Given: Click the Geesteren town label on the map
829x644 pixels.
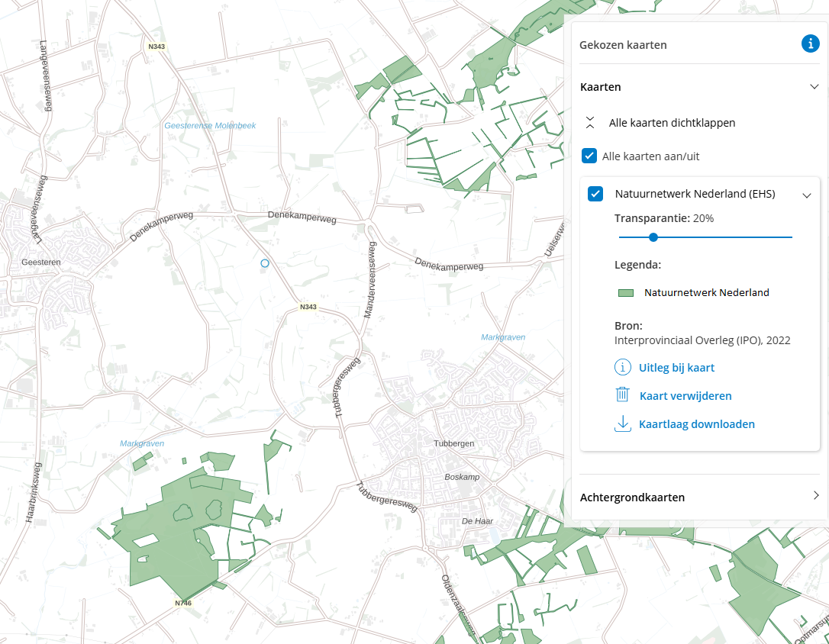Looking at the screenshot, I should (x=41, y=262).
